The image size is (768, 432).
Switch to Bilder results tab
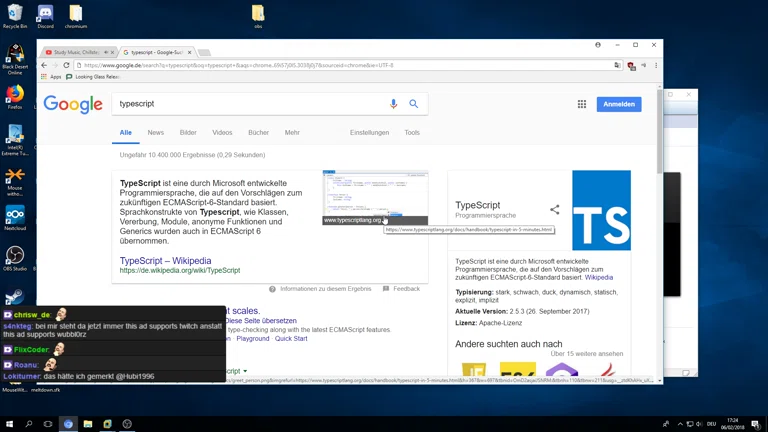(188, 133)
